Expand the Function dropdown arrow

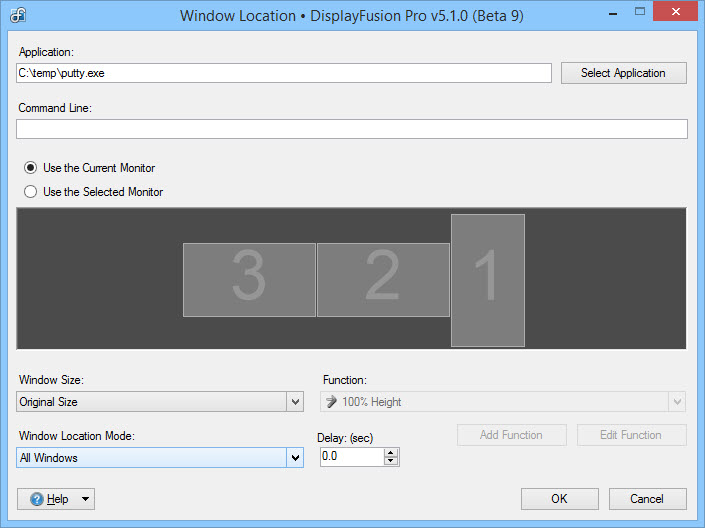(x=677, y=402)
